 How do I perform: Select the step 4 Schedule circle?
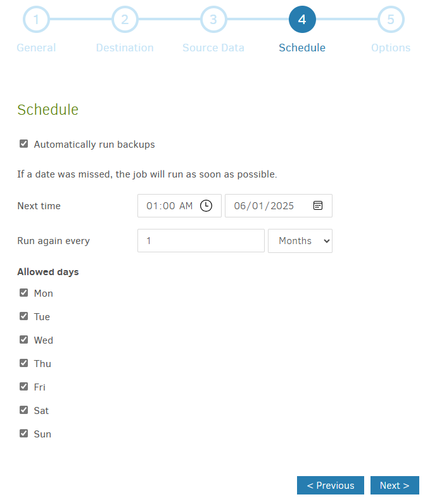[x=302, y=19]
